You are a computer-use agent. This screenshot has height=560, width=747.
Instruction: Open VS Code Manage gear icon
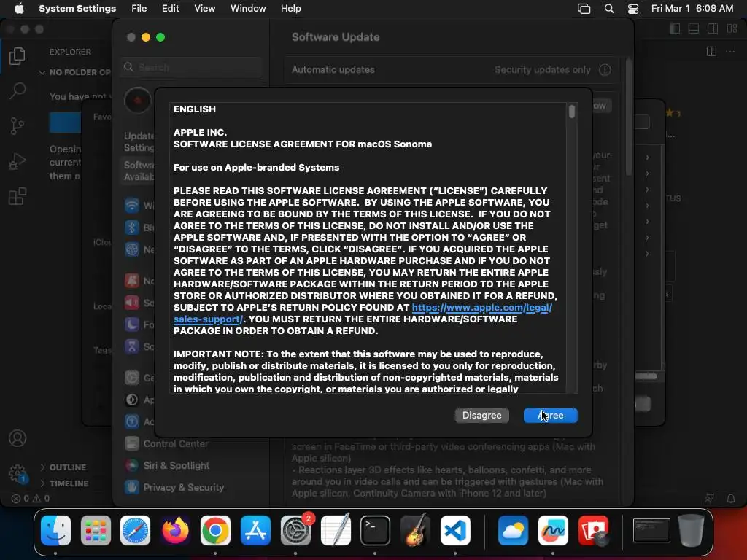click(x=18, y=472)
